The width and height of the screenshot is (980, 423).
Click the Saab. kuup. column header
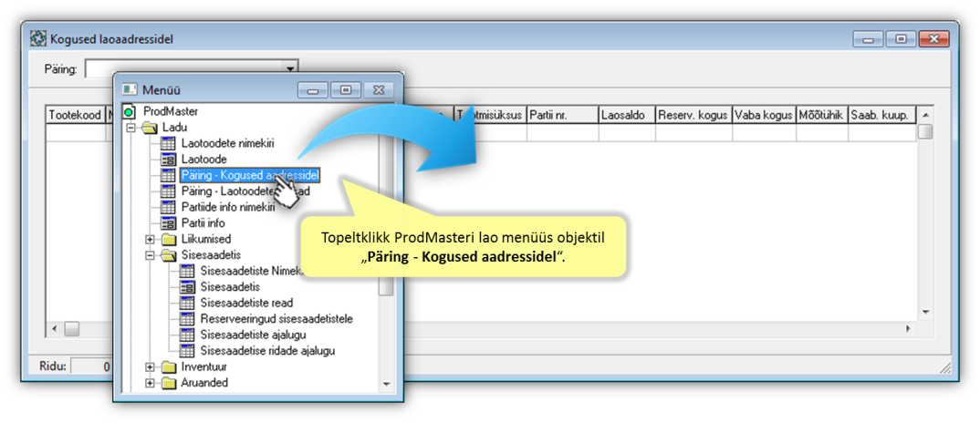pos(881,116)
